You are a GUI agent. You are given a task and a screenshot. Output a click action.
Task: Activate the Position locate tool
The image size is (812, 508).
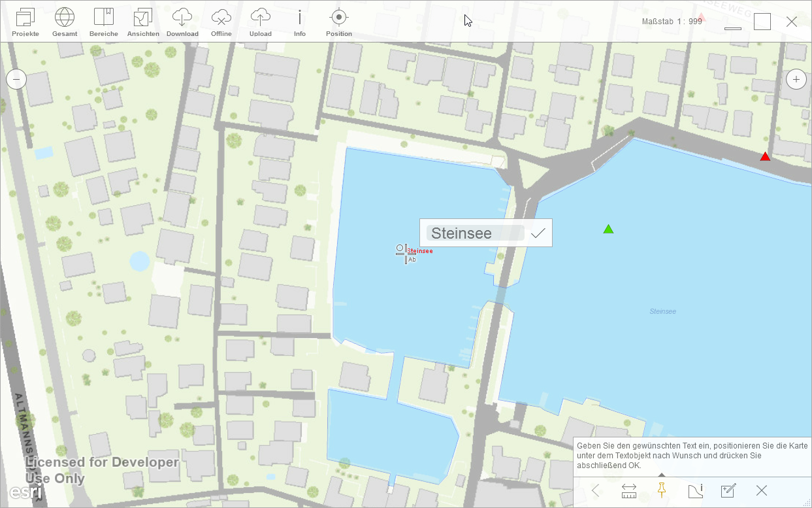pyautogui.click(x=338, y=22)
